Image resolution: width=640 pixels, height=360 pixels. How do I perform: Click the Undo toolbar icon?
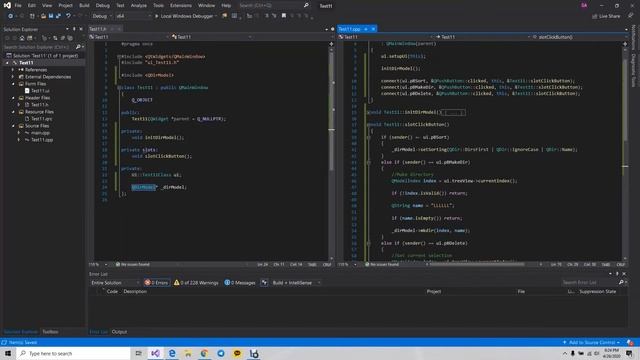point(68,16)
